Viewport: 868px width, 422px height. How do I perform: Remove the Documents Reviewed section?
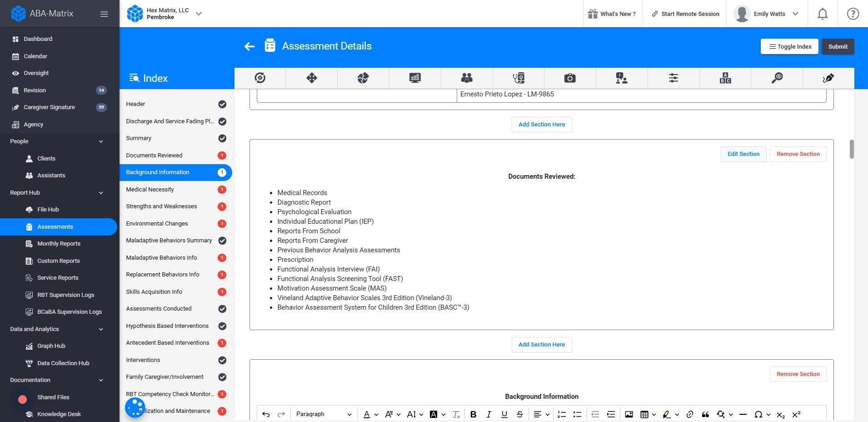click(x=798, y=154)
